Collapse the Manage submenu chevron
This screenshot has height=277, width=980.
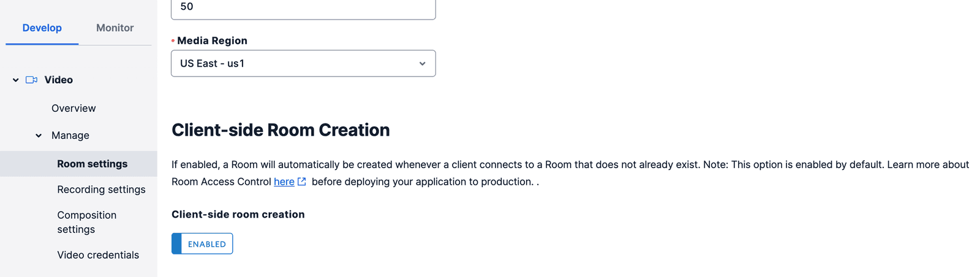coord(39,136)
